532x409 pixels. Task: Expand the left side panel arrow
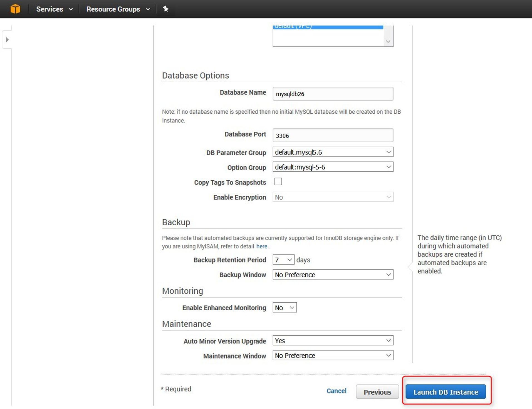7,40
